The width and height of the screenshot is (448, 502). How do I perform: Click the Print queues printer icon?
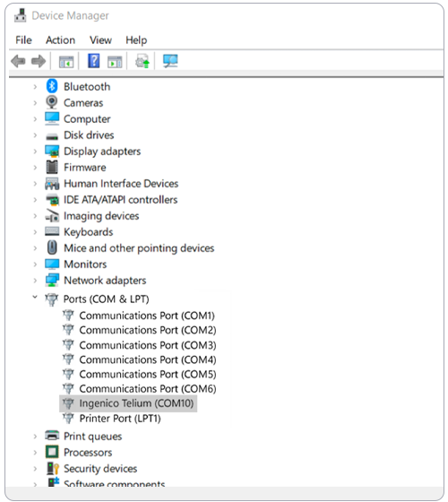point(52,436)
